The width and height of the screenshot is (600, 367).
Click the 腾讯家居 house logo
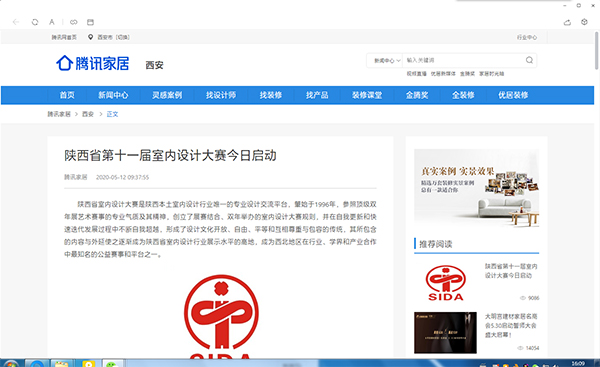(93, 63)
